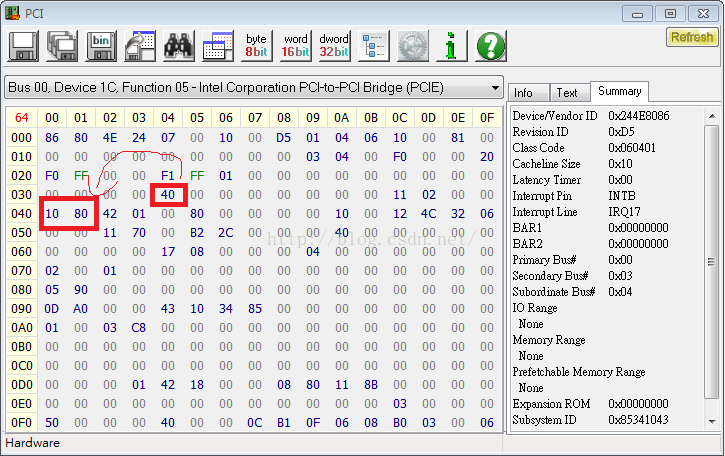
Task: Click the Save All multiple floppies icon
Action: [62, 46]
